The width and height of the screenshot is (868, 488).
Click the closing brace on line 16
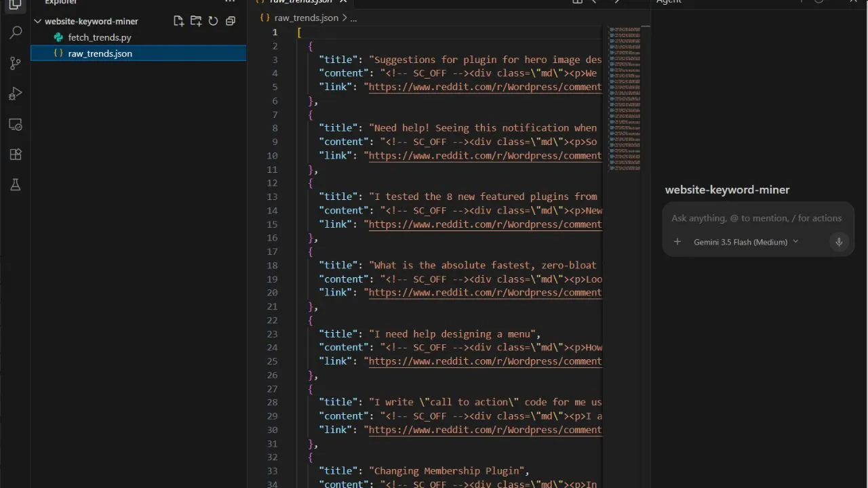coord(311,238)
